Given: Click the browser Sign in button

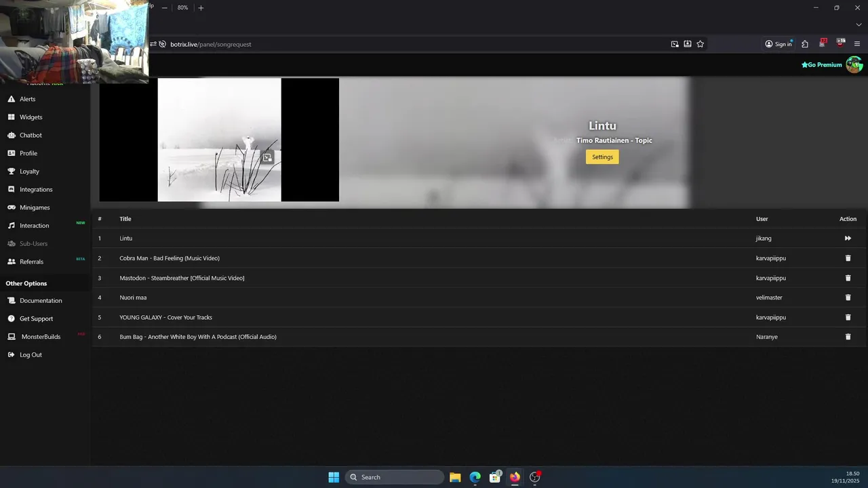Looking at the screenshot, I should [x=778, y=44].
